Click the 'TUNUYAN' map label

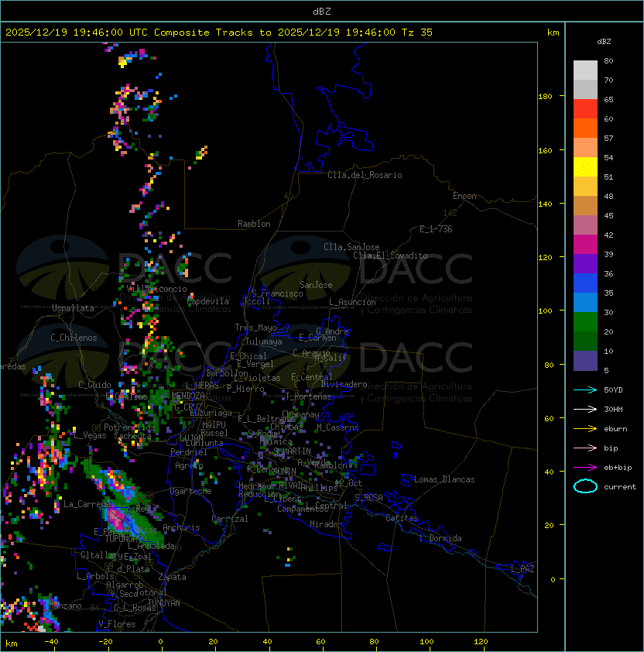[164, 603]
